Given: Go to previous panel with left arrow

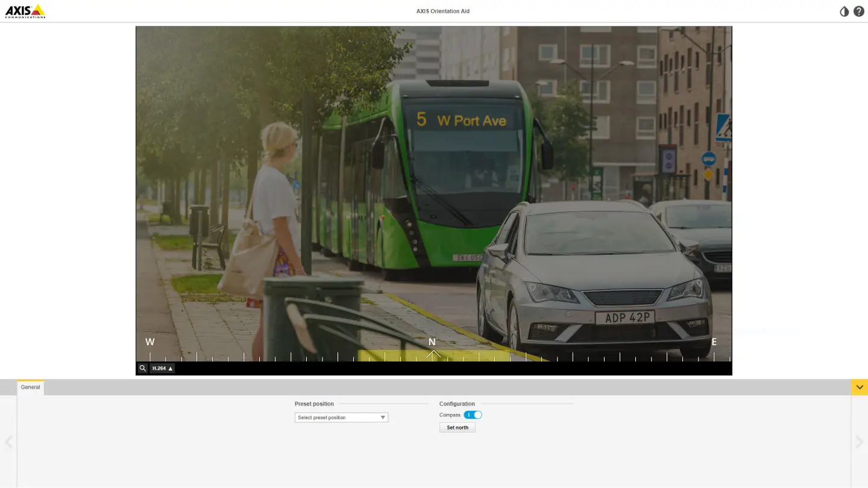Looking at the screenshot, I should [8, 442].
